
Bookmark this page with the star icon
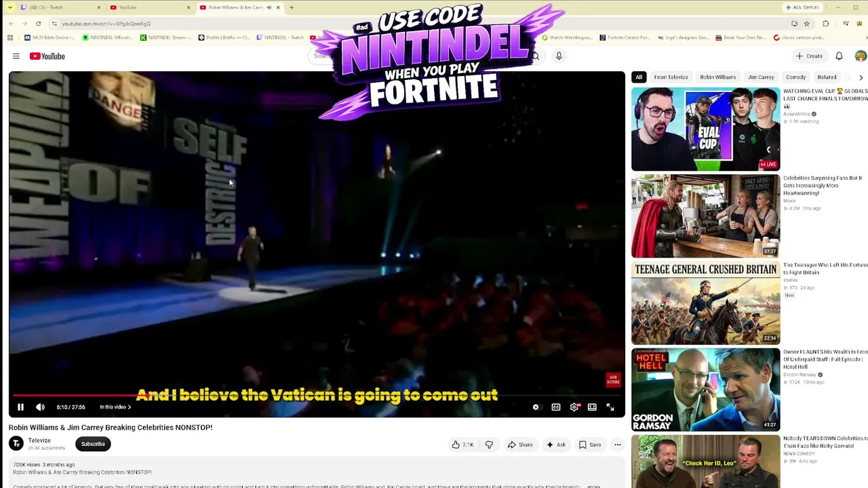coord(806,24)
